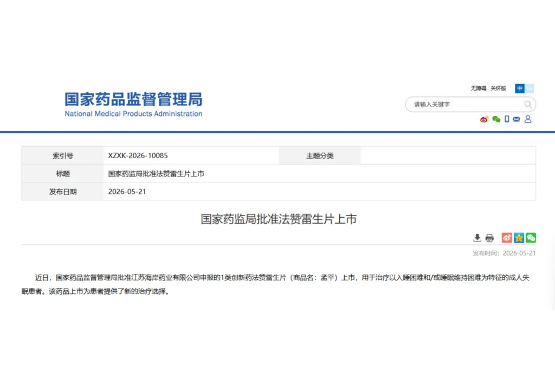This screenshot has width=555, height=392.
Task: Click the email envelope icon
Action: click(x=517, y=119)
